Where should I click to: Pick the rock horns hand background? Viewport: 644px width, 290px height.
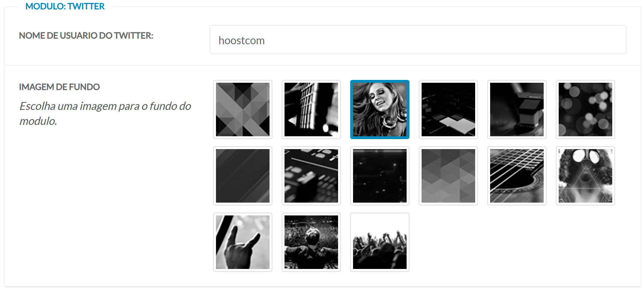pos(243,242)
